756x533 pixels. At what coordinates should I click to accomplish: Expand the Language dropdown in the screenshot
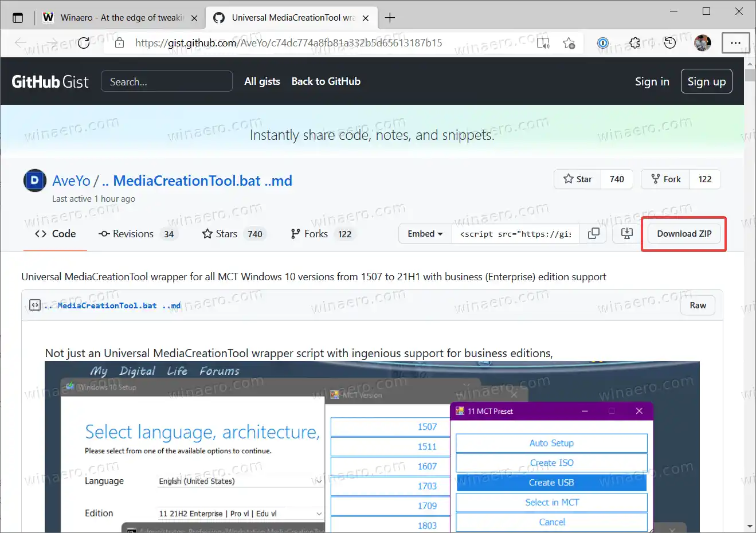click(x=241, y=481)
